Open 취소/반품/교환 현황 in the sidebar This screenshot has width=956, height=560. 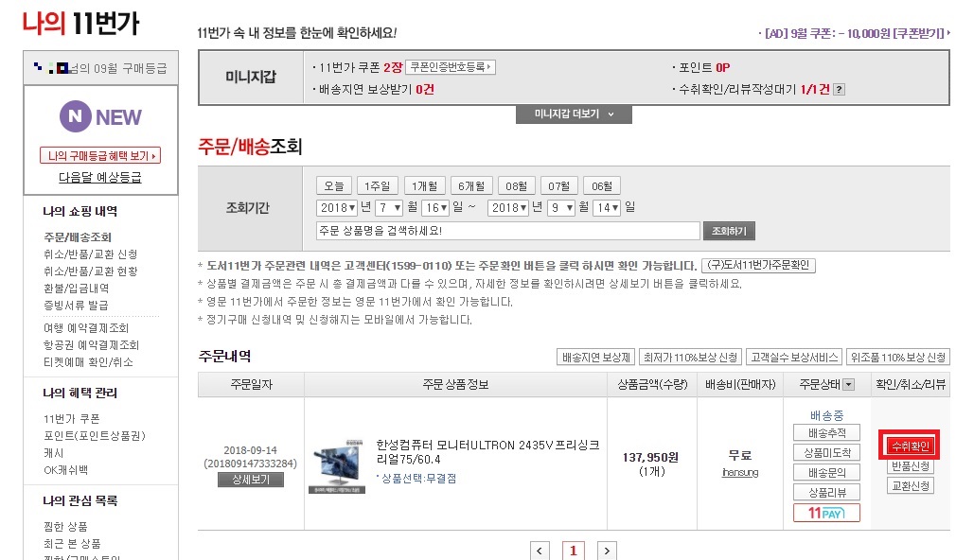tap(91, 271)
